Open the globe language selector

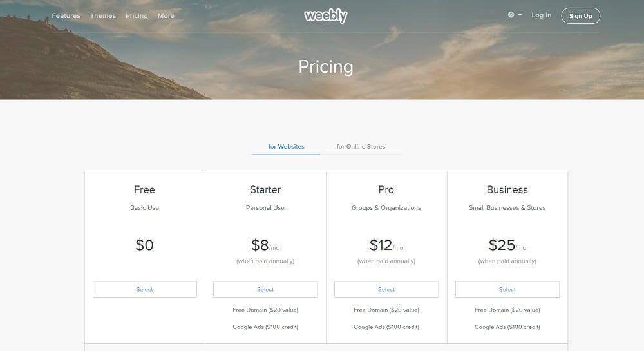[512, 15]
